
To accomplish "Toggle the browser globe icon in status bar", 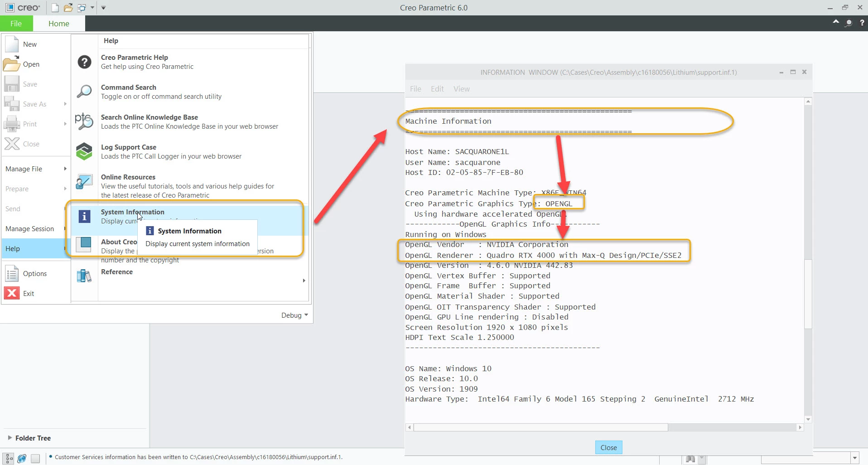I will 22,458.
